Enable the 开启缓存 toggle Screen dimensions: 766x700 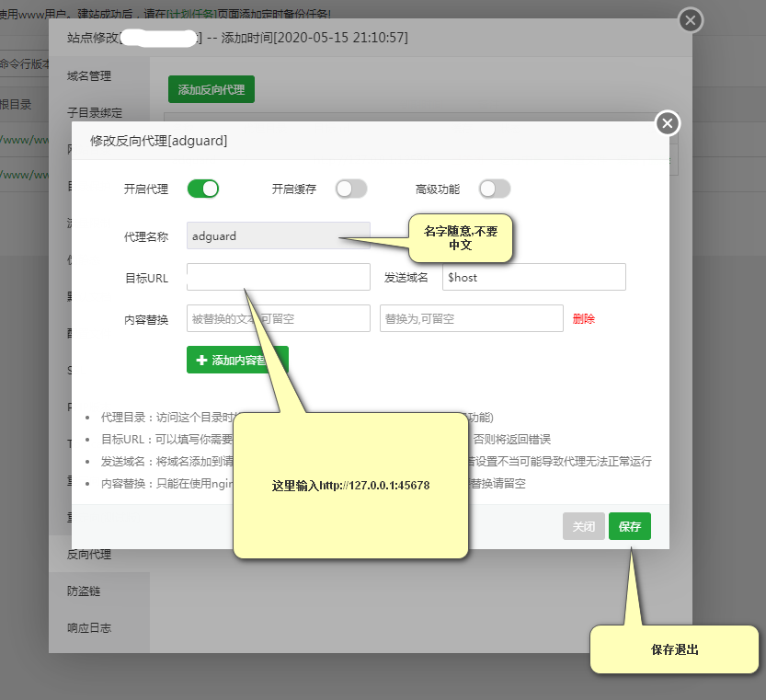tap(350, 189)
